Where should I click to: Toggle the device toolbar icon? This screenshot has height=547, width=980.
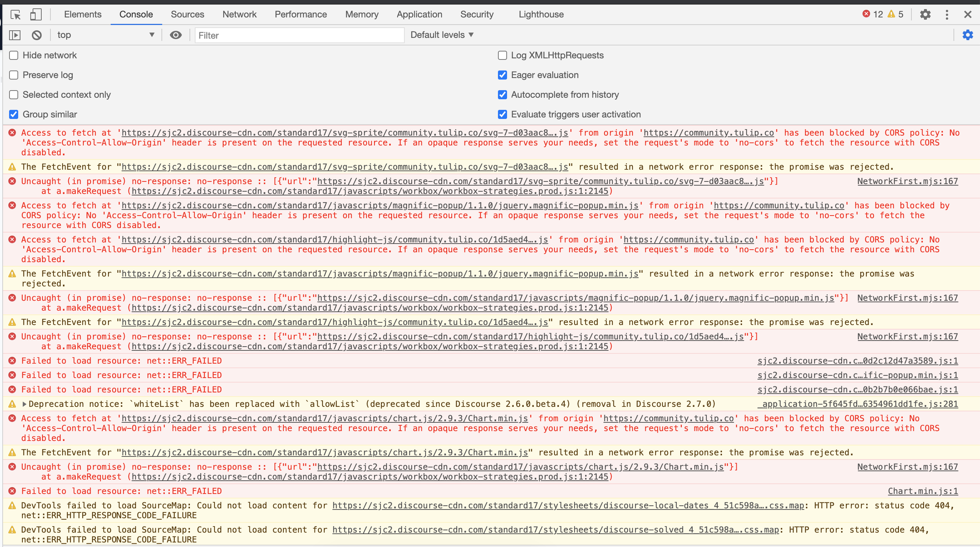click(35, 14)
